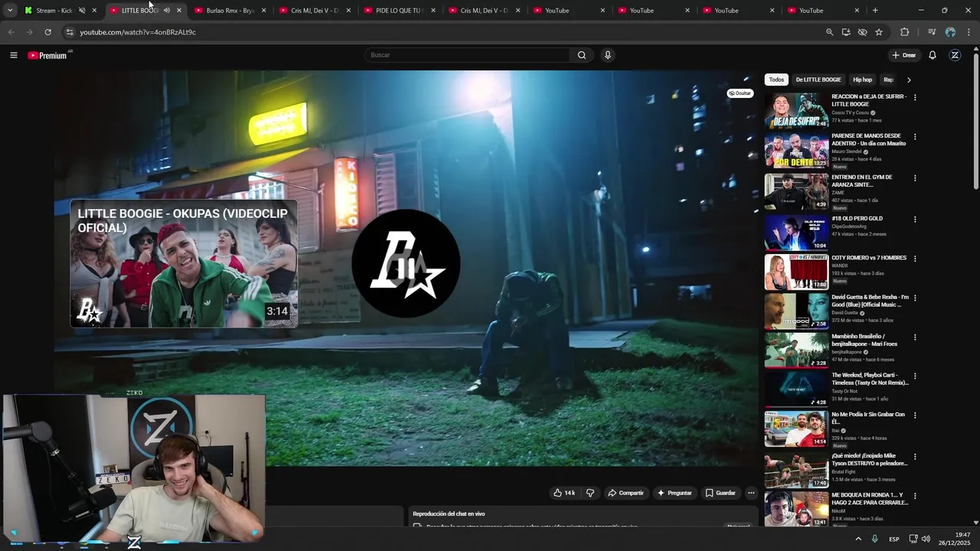Click the page vertical scrollbar

pyautogui.click(x=975, y=122)
